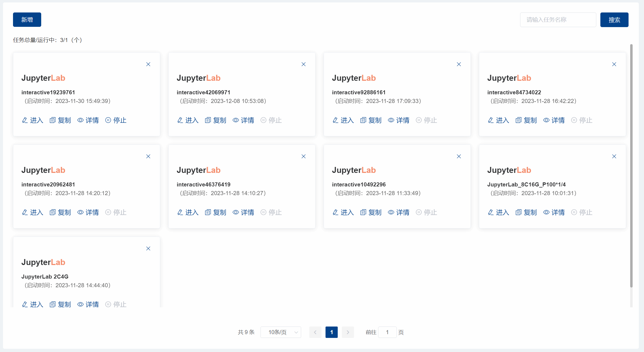Focus the task name search field
The image size is (644, 352).
click(558, 20)
